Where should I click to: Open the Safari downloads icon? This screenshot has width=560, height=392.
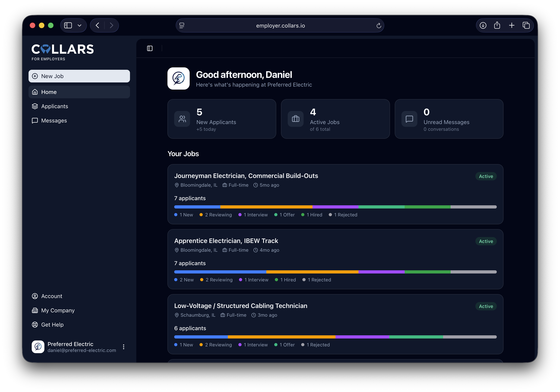pyautogui.click(x=483, y=25)
